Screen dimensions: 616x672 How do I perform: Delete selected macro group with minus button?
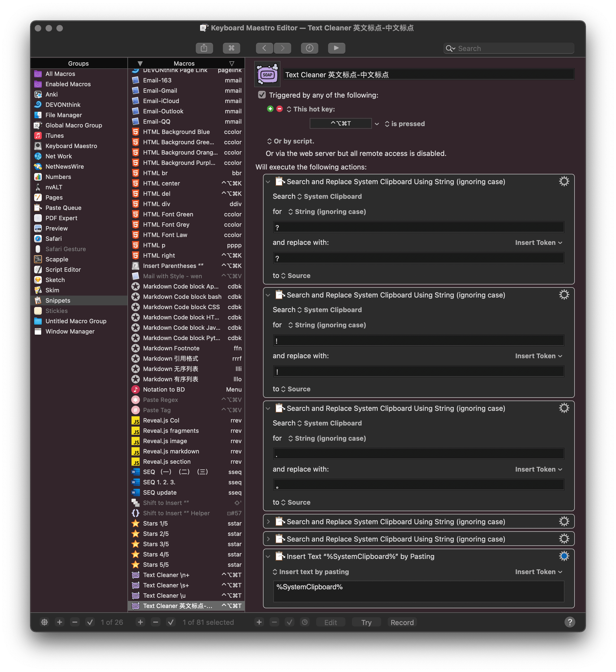[75, 622]
